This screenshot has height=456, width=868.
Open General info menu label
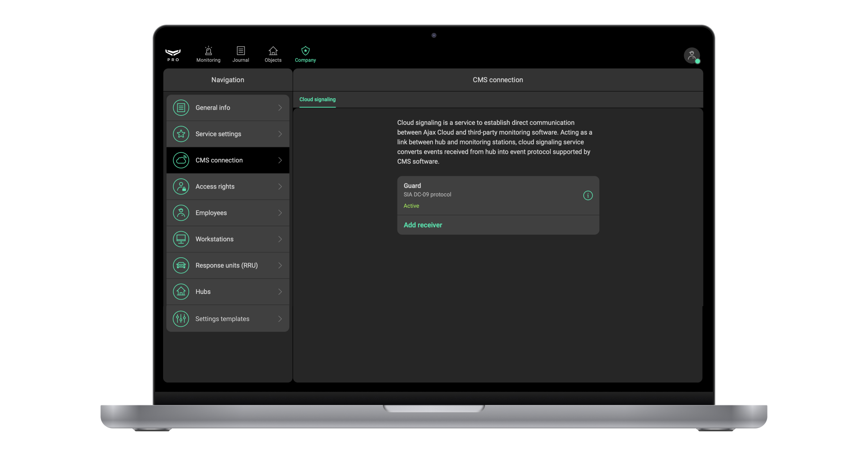point(213,108)
